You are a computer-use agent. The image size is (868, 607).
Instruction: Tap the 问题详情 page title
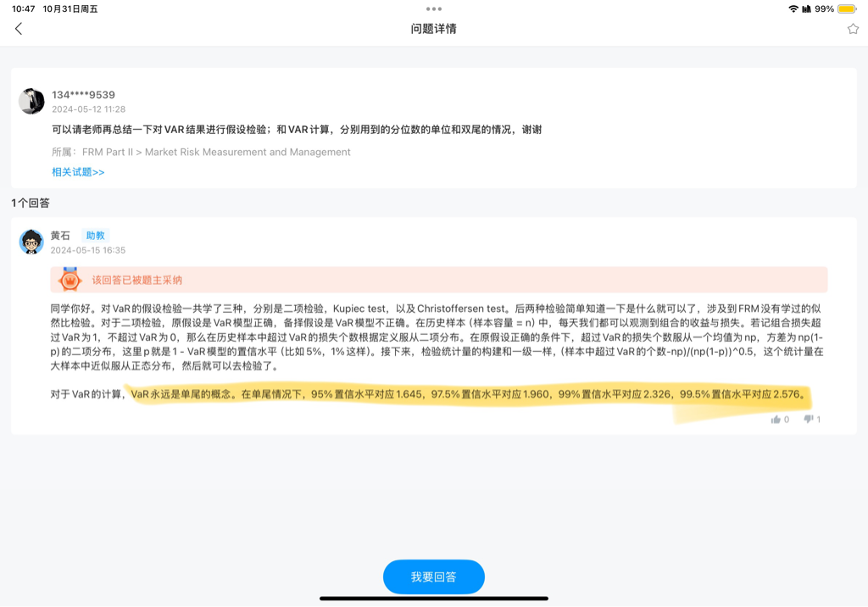point(434,29)
